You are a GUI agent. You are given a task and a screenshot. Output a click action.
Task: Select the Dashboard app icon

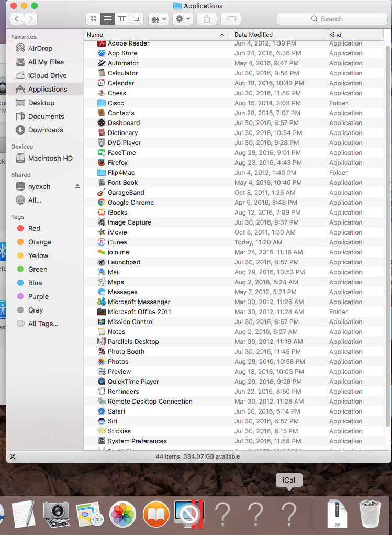102,123
